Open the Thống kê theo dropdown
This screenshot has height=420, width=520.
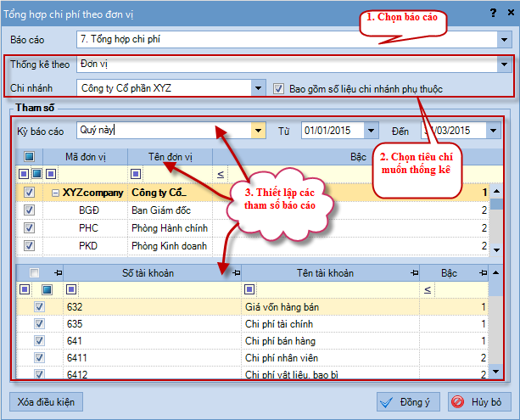(505, 64)
